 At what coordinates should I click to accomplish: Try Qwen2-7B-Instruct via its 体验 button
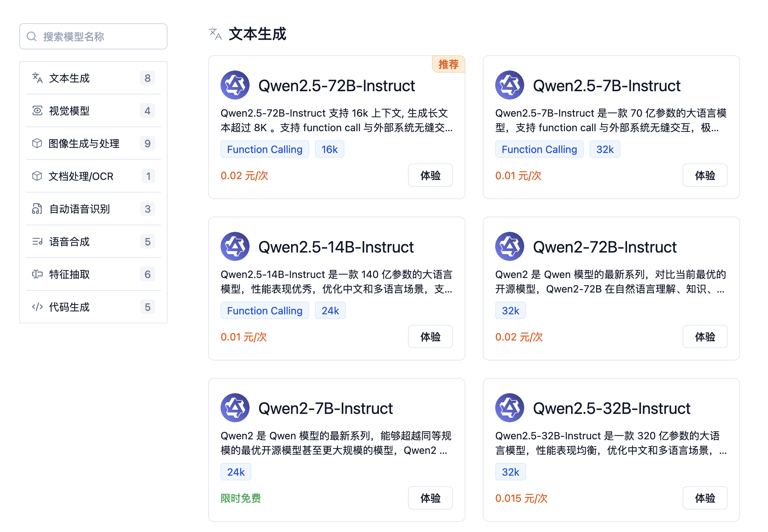[x=430, y=498]
